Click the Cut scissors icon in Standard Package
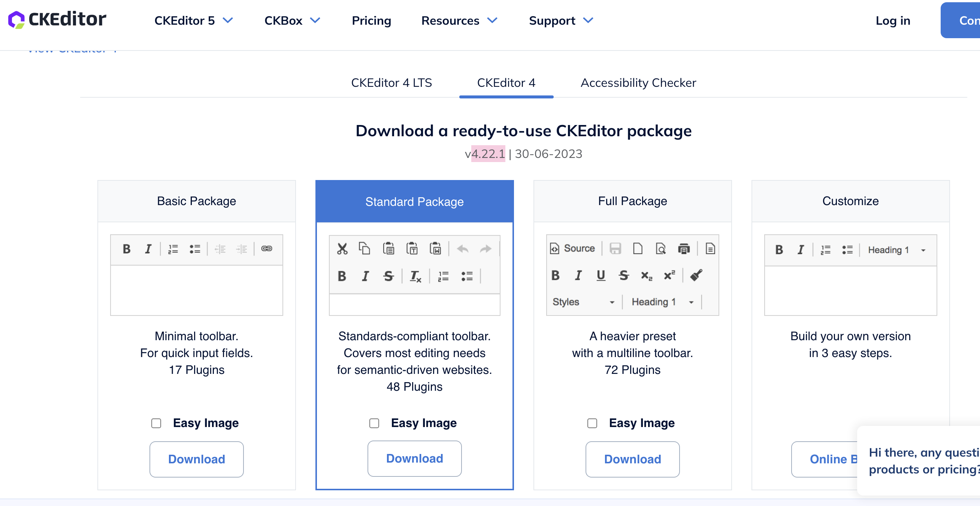Screen dimensions: 980x506 [342, 249]
